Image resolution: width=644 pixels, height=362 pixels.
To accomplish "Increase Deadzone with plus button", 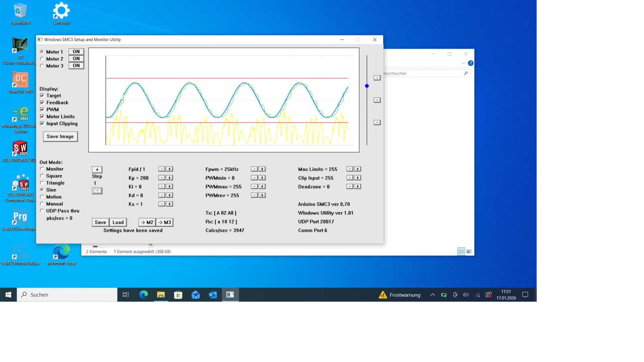I will (x=357, y=187).
